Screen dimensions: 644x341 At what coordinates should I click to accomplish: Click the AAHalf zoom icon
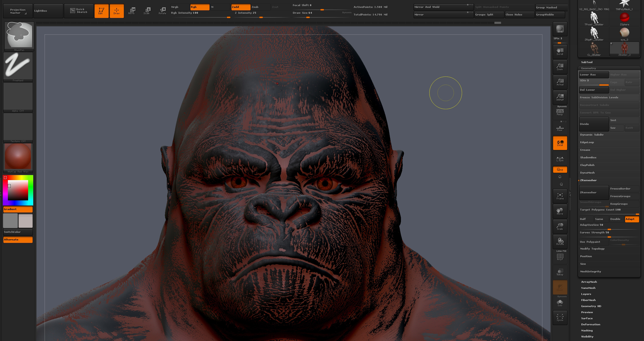[x=560, y=97]
